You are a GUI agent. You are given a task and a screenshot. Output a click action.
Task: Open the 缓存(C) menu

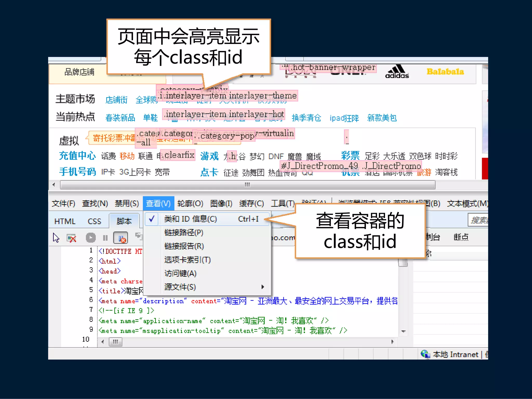251,203
